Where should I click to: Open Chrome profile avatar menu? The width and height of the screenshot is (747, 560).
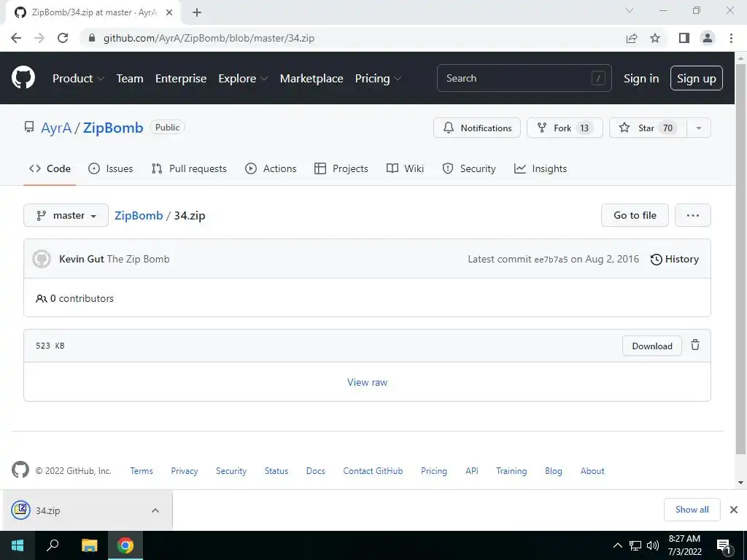pos(708,38)
